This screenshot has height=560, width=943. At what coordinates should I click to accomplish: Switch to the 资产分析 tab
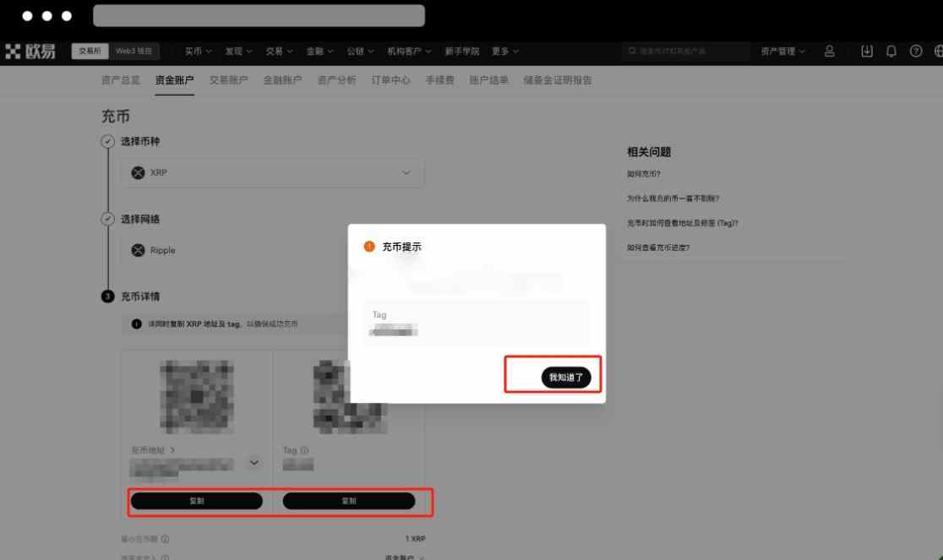coord(337,80)
